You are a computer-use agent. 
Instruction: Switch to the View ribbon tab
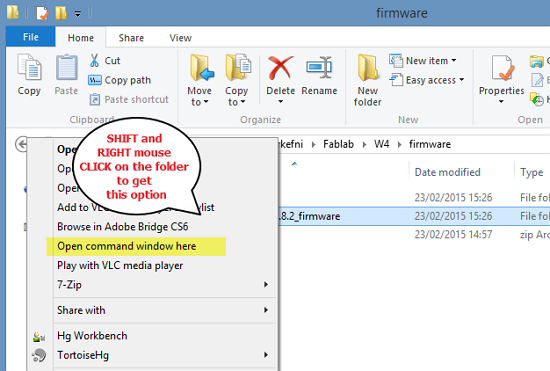click(181, 38)
